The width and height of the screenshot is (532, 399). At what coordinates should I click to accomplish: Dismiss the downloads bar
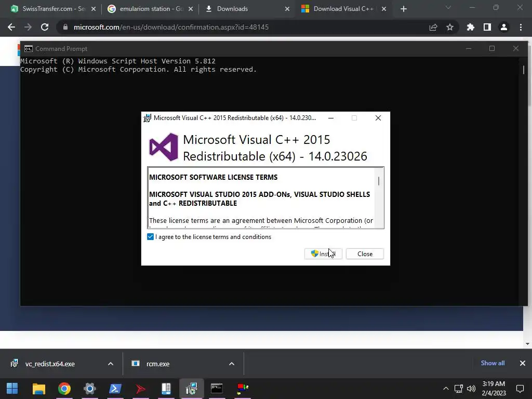pyautogui.click(x=523, y=363)
